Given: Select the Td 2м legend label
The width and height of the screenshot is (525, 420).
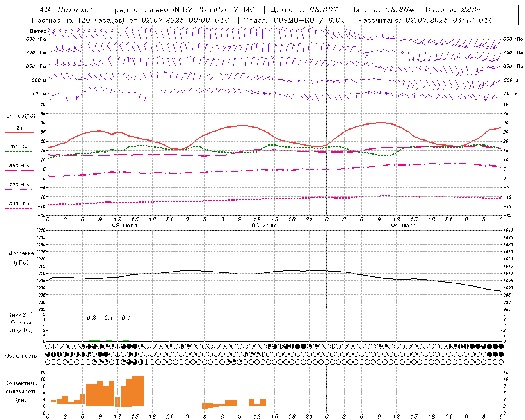Looking at the screenshot, I should click(19, 147).
